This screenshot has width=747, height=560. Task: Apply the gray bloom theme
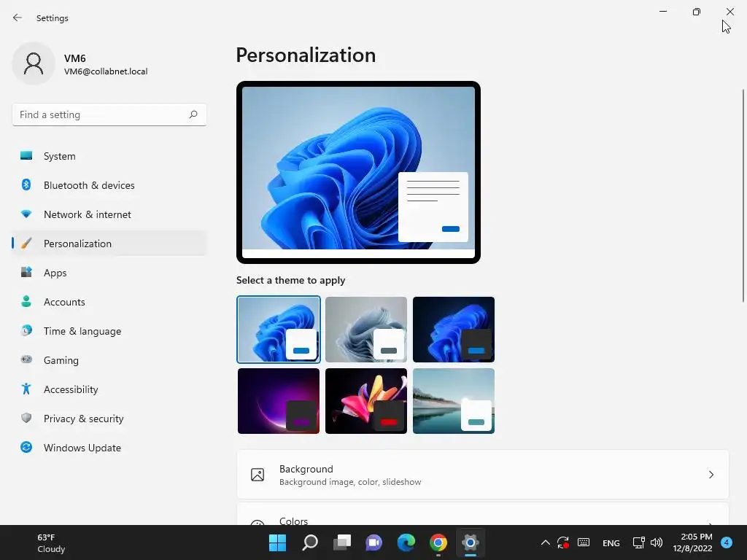tap(366, 330)
